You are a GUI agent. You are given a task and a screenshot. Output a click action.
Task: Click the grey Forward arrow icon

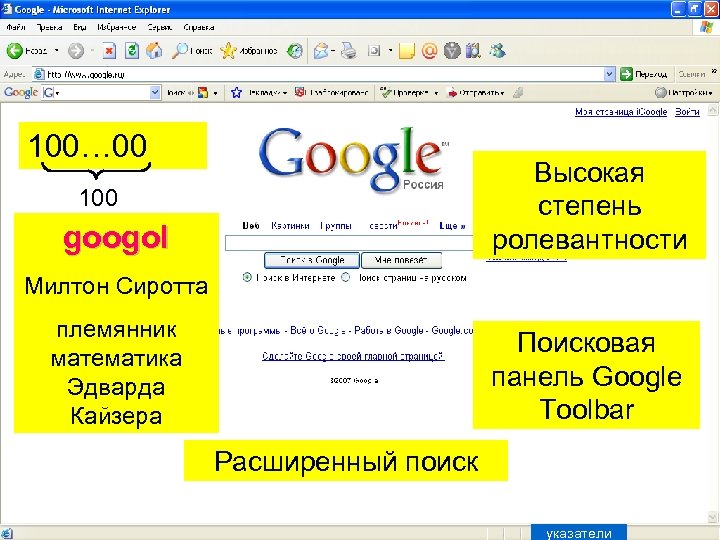click(76, 51)
